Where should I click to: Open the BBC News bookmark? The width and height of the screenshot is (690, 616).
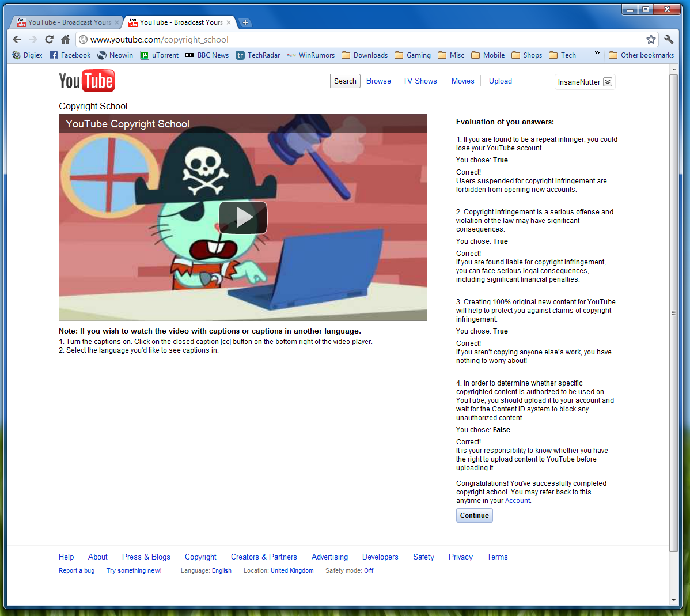pyautogui.click(x=207, y=55)
